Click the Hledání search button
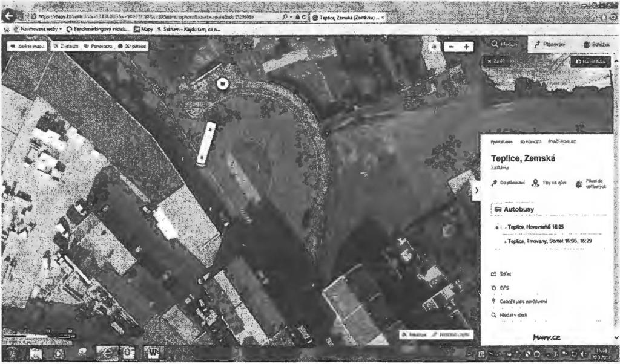The image size is (620, 364). [x=504, y=44]
